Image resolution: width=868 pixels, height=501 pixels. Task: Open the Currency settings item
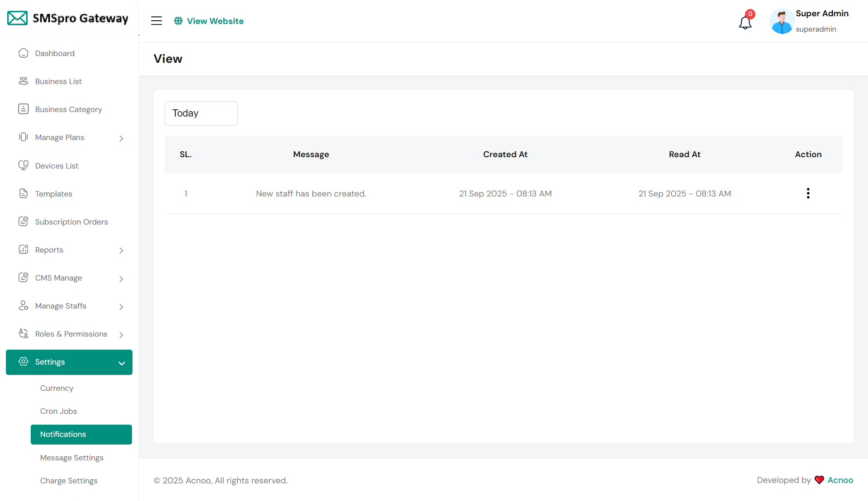pos(57,388)
